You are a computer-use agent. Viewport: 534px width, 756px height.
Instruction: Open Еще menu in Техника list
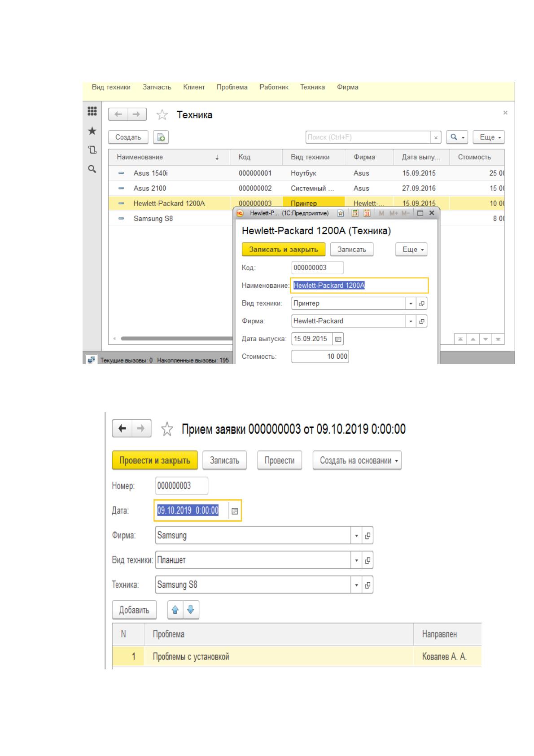click(x=488, y=137)
